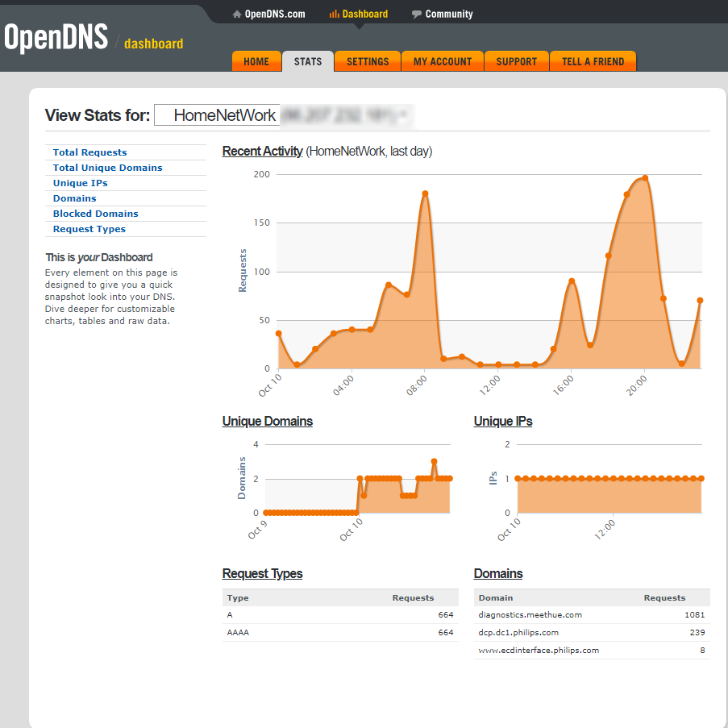728x728 pixels.
Task: Open the SUPPORT tab
Action: click(516, 61)
